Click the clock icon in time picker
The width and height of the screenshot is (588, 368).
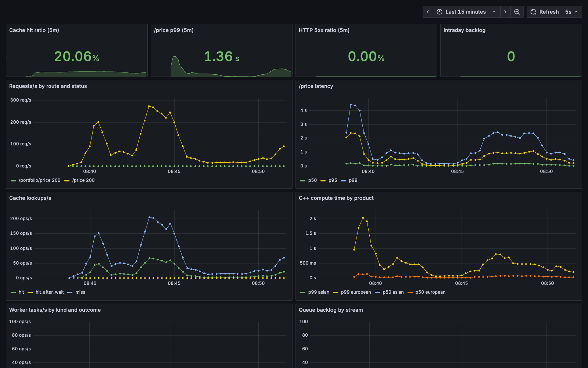439,12
